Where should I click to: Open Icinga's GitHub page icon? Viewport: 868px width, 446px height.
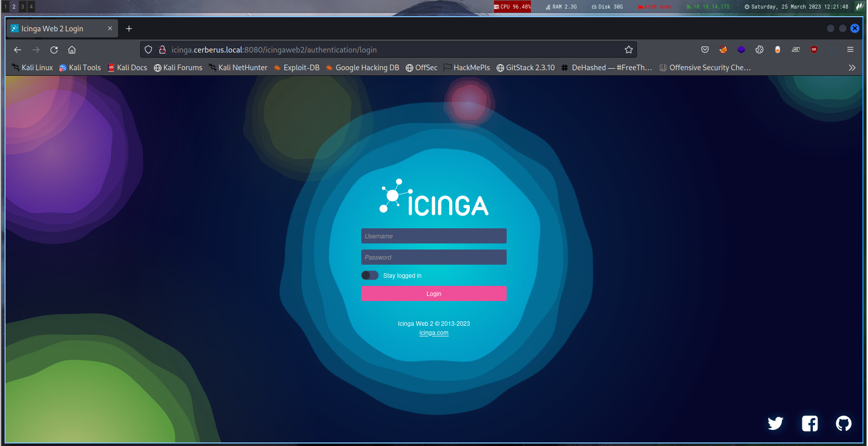point(843,423)
